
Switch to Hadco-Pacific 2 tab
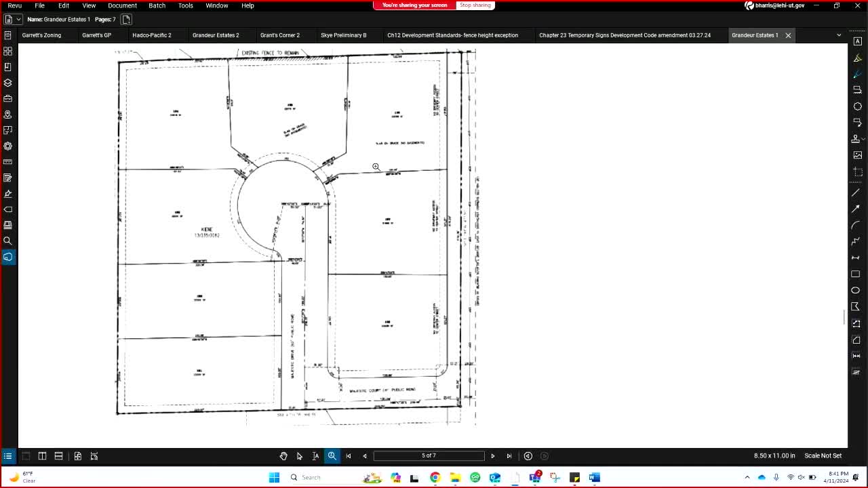click(x=152, y=35)
